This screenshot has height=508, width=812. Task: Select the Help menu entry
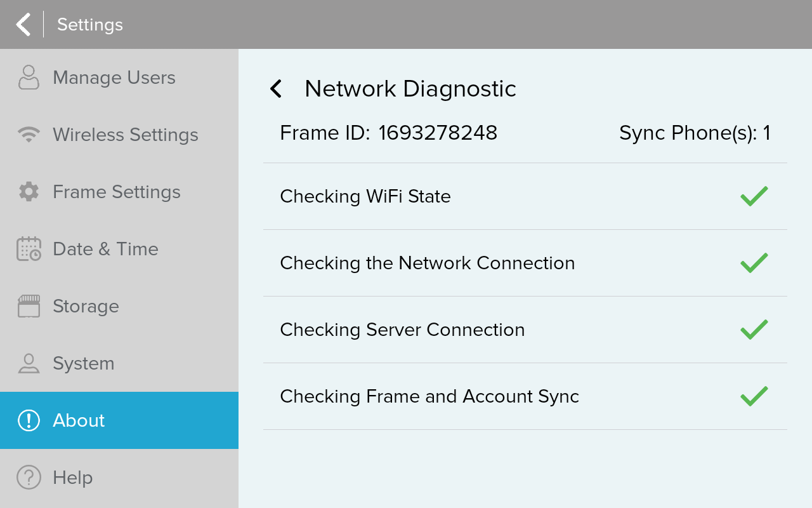(73, 478)
